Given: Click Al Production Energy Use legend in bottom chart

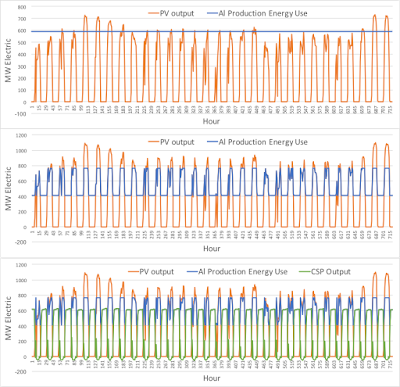Looking at the screenshot, I should point(237,272).
